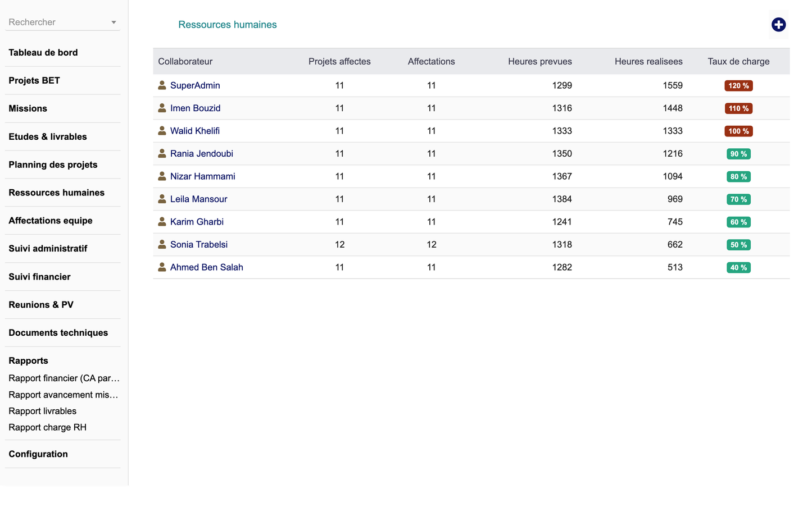812x521 pixels.
Task: Click the user icon beside SuperAdmin
Action: (x=162, y=85)
